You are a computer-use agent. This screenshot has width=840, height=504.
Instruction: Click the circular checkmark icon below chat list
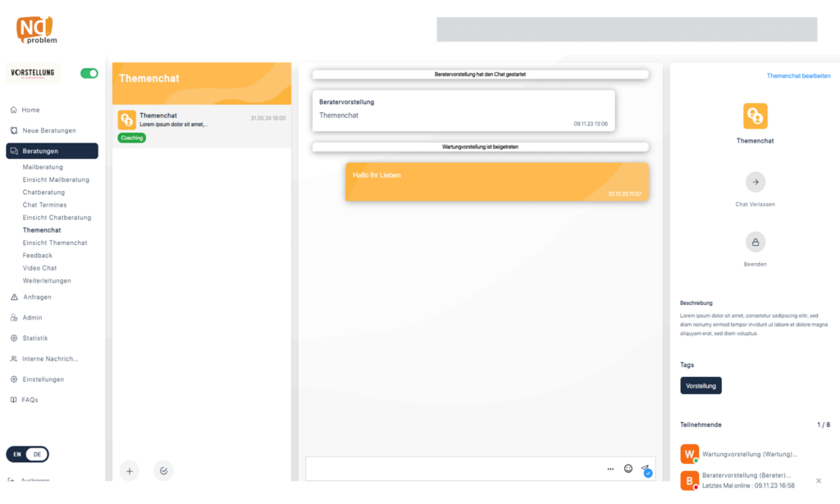[x=163, y=470]
